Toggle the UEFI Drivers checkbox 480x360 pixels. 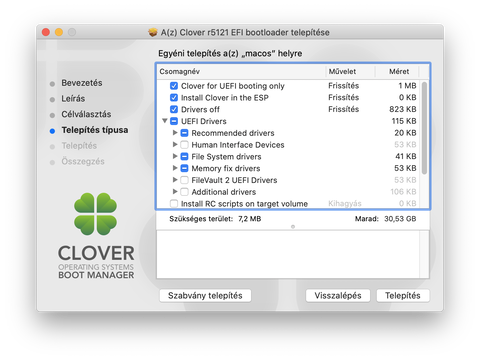click(174, 121)
